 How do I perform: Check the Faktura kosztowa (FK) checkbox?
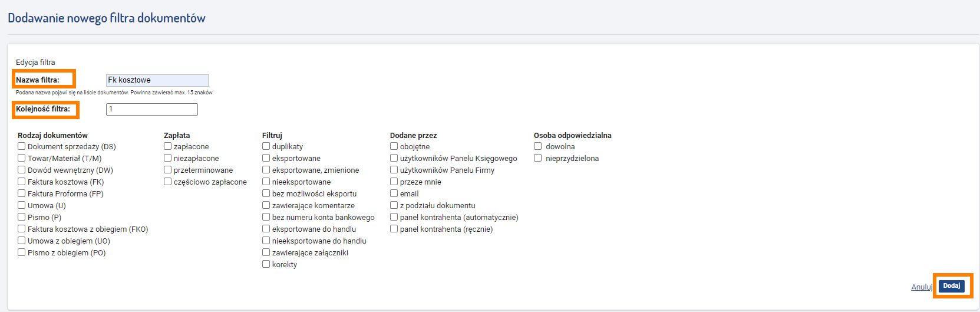22,182
